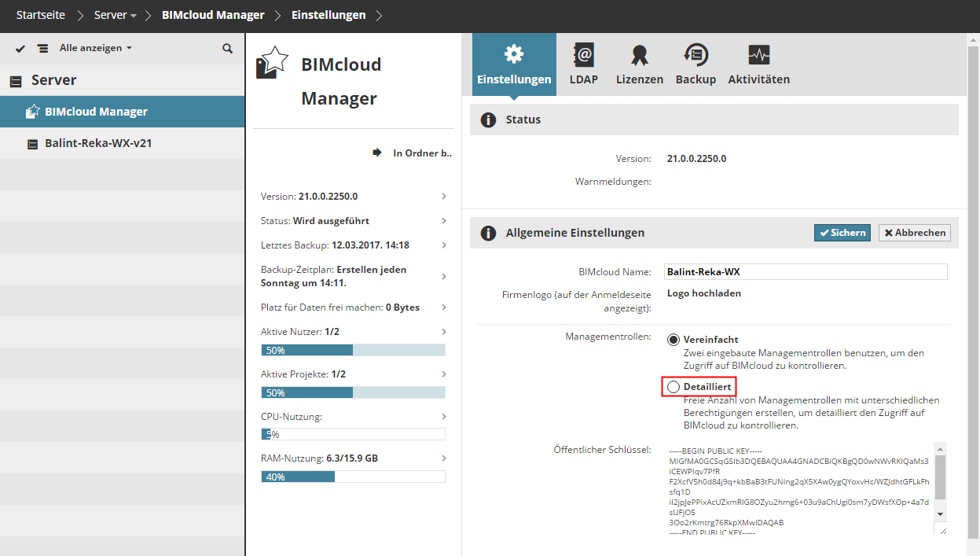The image size is (980, 556).
Task: Select the Detailliert radio button
Action: pyautogui.click(x=674, y=387)
